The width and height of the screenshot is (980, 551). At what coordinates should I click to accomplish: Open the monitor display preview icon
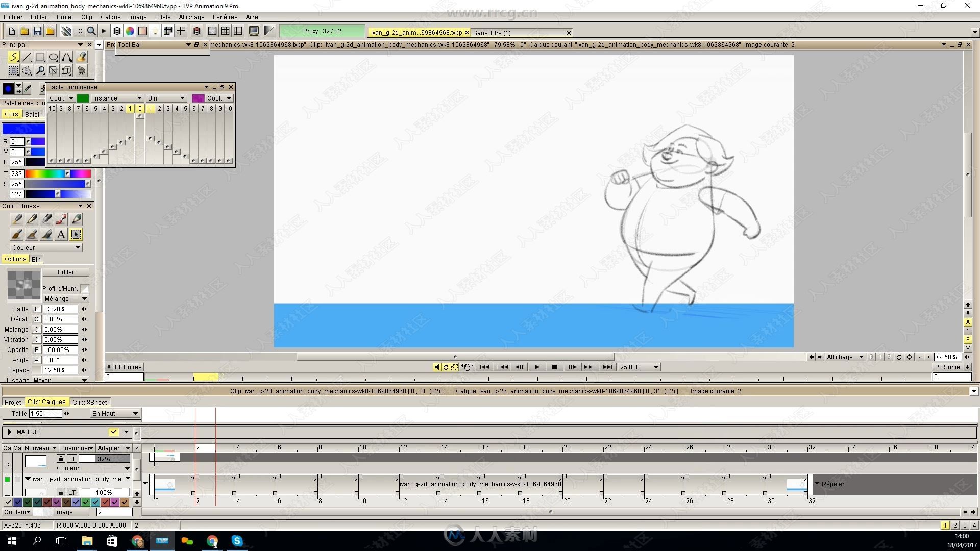click(254, 31)
